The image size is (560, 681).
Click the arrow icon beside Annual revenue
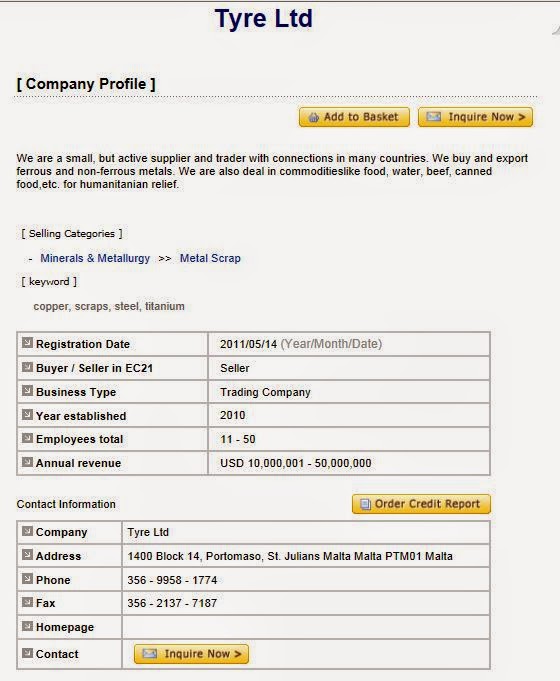[27, 462]
